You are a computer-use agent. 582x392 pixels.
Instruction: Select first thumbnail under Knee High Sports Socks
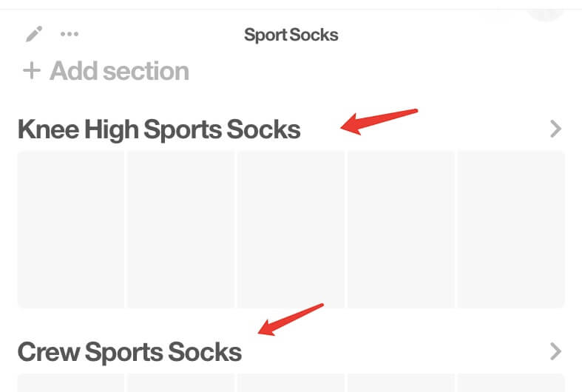pyautogui.click(x=71, y=229)
